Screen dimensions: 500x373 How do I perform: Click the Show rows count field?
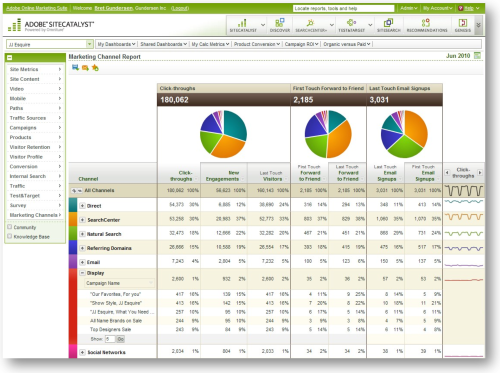pos(110,339)
